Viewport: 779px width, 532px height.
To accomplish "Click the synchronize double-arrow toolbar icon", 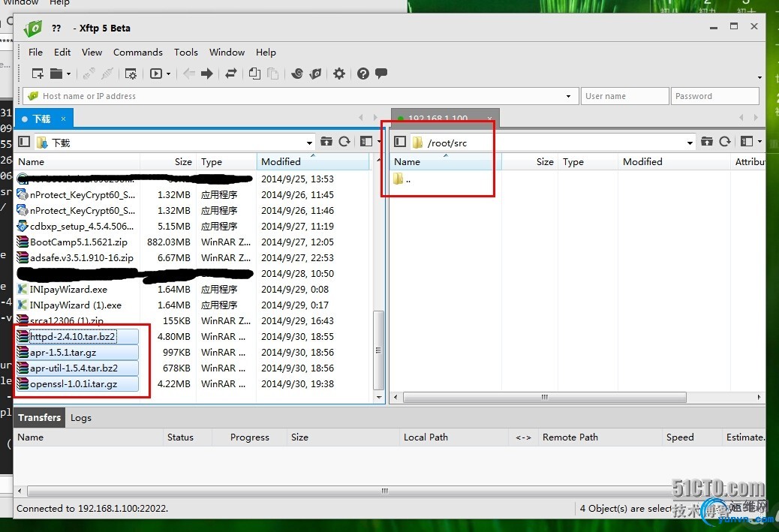I will point(231,74).
